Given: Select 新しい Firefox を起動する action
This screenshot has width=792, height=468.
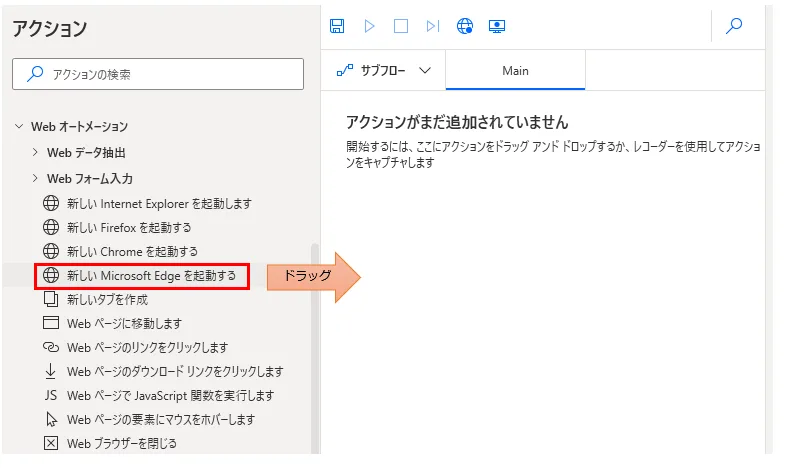Looking at the screenshot, I should pos(128,227).
